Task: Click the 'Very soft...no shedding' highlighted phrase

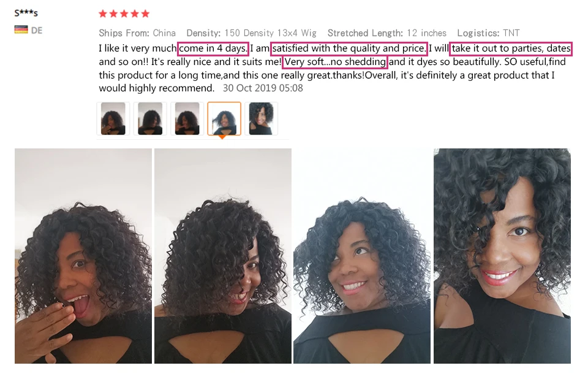Action: point(335,62)
